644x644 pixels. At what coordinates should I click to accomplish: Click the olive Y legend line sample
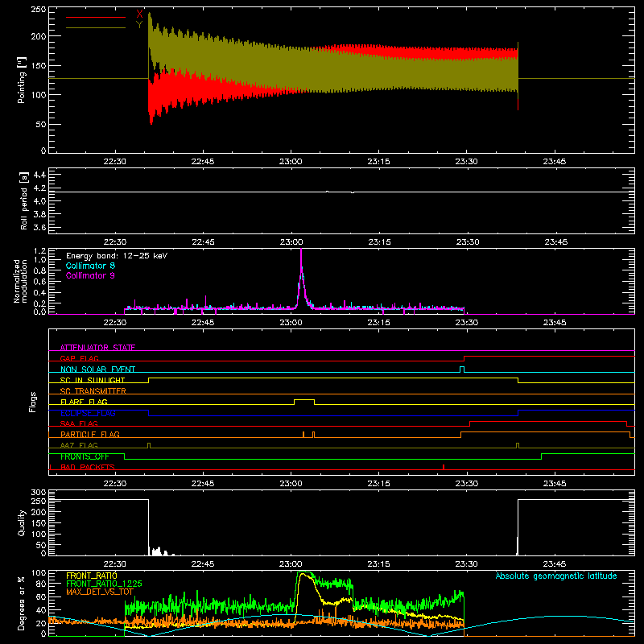pos(96,27)
